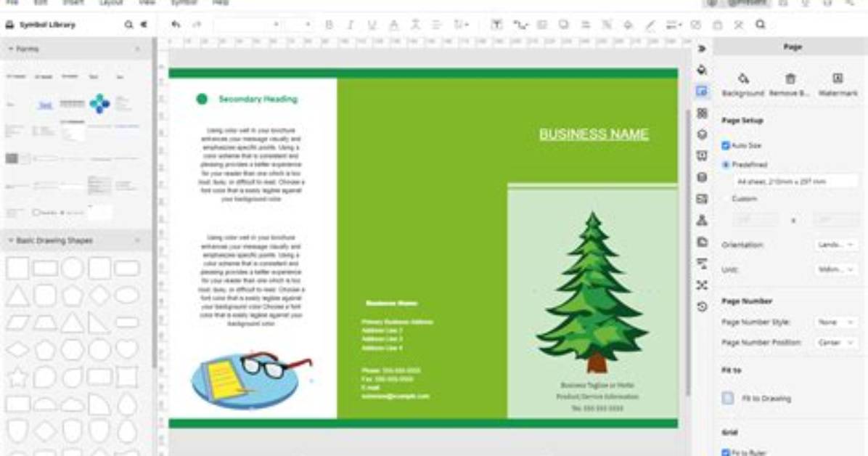Open the font family dropdown
The height and width of the screenshot is (456, 868).
click(247, 25)
